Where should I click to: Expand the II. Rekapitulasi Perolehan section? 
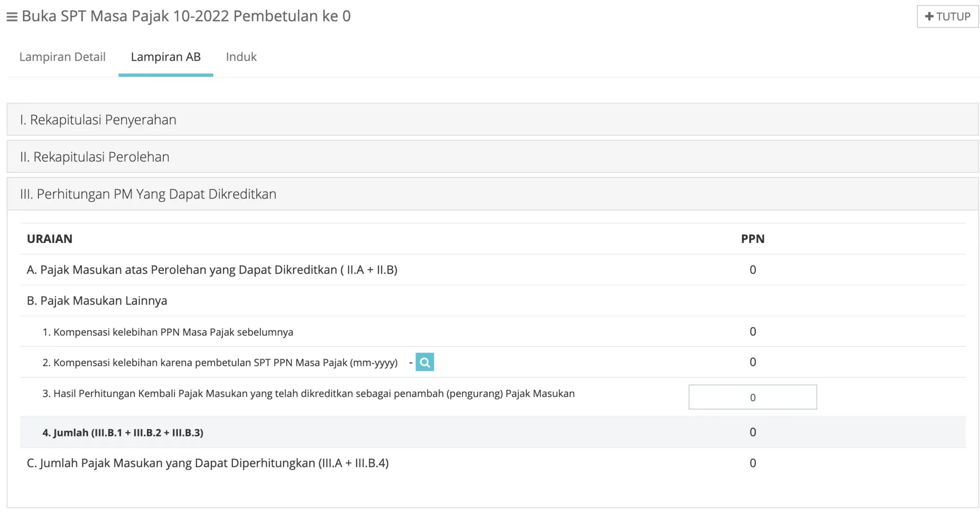(94, 157)
